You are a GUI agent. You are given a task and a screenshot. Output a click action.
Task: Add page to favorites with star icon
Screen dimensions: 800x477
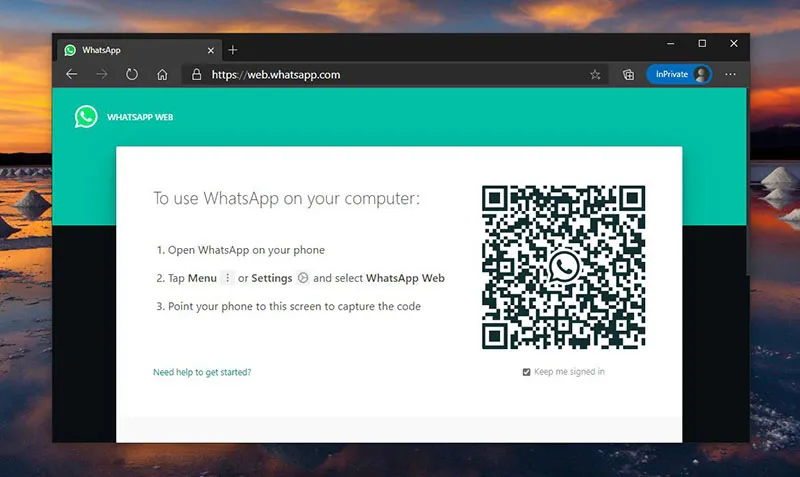pyautogui.click(x=595, y=74)
